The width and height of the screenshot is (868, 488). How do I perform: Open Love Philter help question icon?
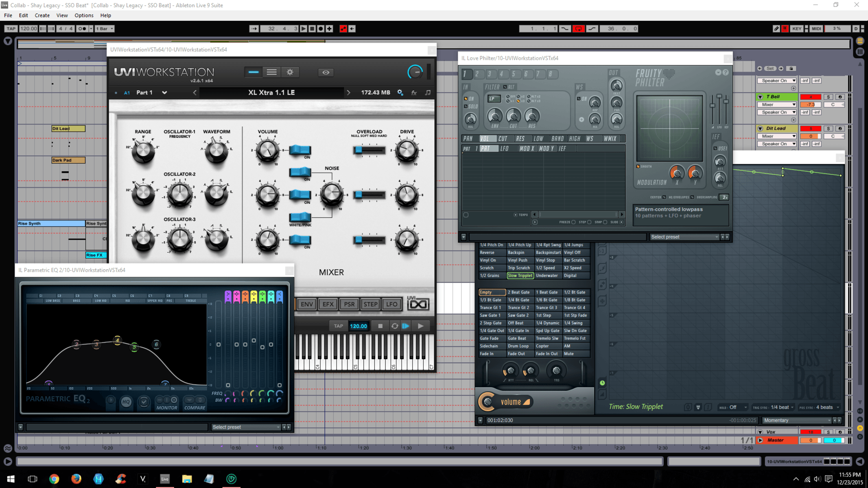tap(726, 72)
